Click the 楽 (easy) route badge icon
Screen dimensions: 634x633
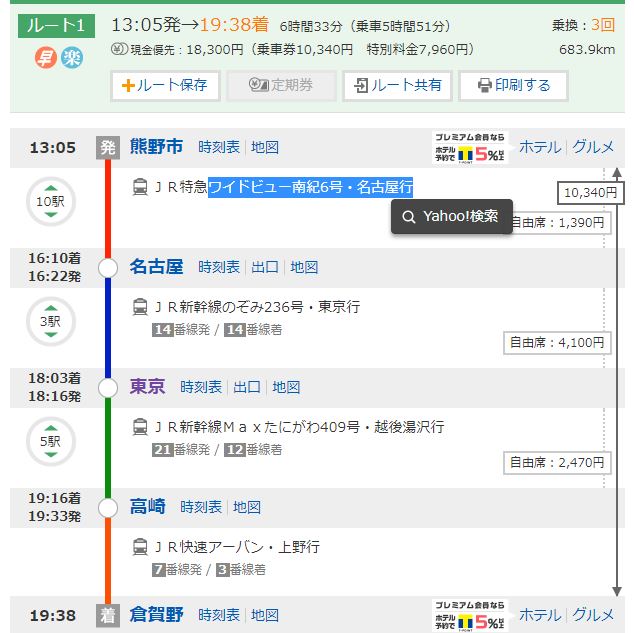72,57
